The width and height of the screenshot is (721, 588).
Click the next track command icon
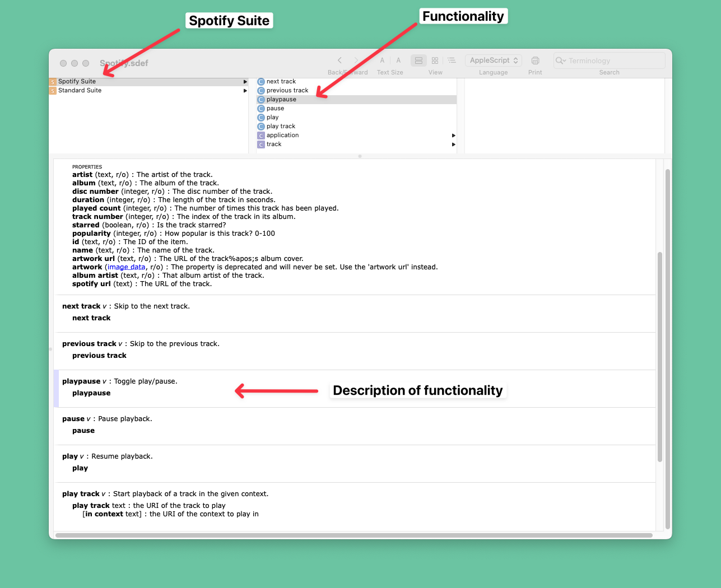coord(261,82)
